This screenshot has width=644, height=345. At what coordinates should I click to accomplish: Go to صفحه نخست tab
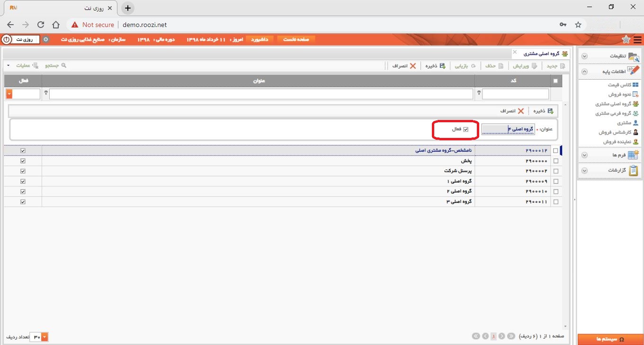pos(296,39)
